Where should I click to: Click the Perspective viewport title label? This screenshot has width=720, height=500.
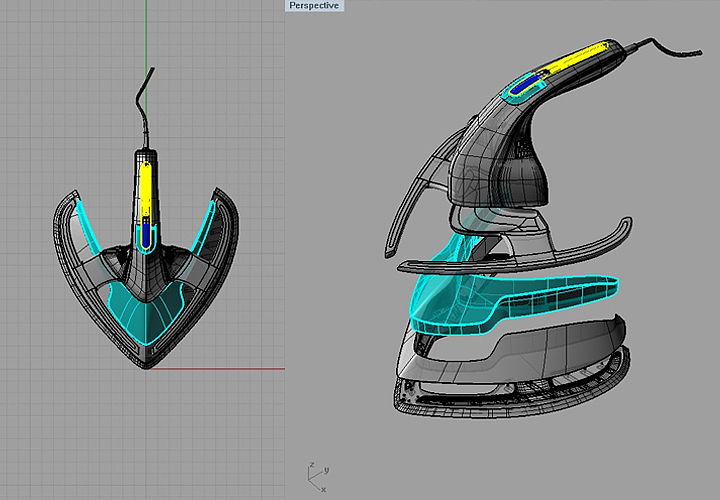point(314,6)
